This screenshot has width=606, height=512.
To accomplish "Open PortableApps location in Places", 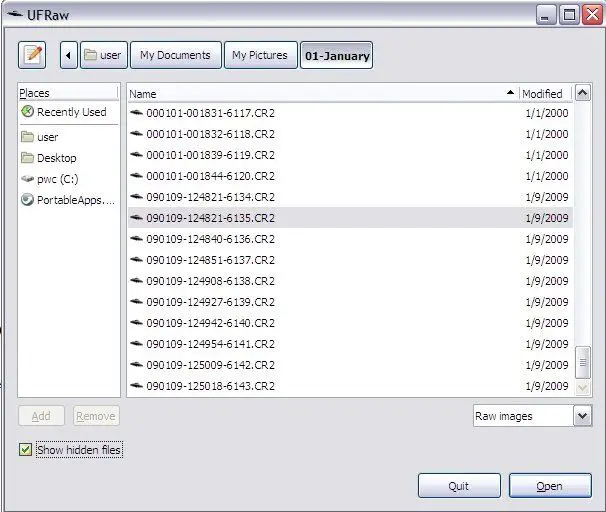I will point(69,200).
